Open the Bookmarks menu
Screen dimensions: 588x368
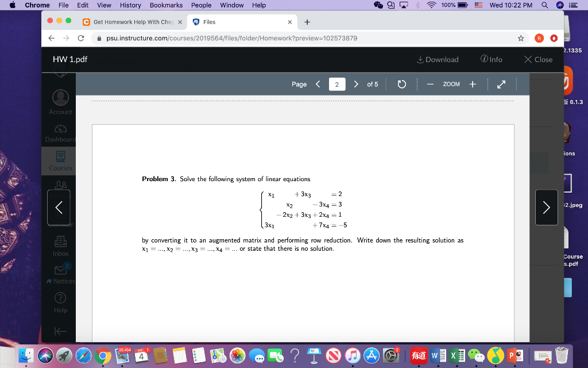(165, 5)
